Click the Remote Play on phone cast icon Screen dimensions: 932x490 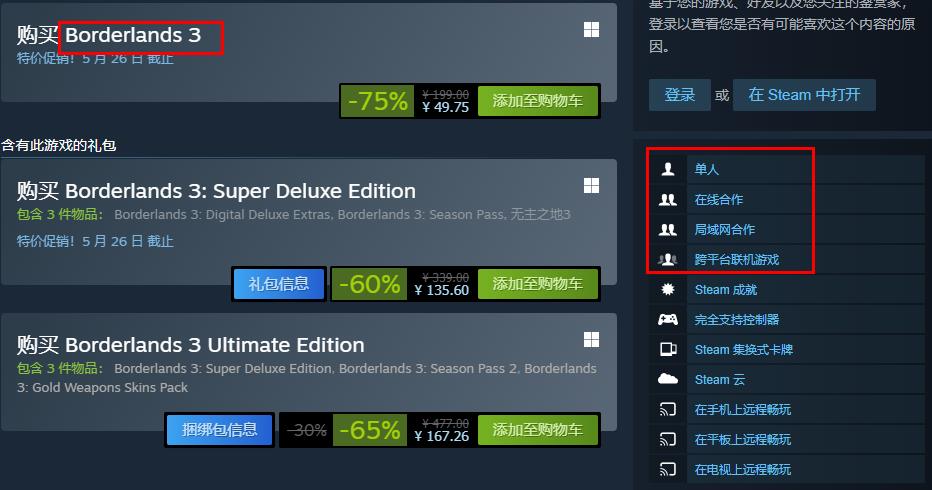tap(667, 409)
